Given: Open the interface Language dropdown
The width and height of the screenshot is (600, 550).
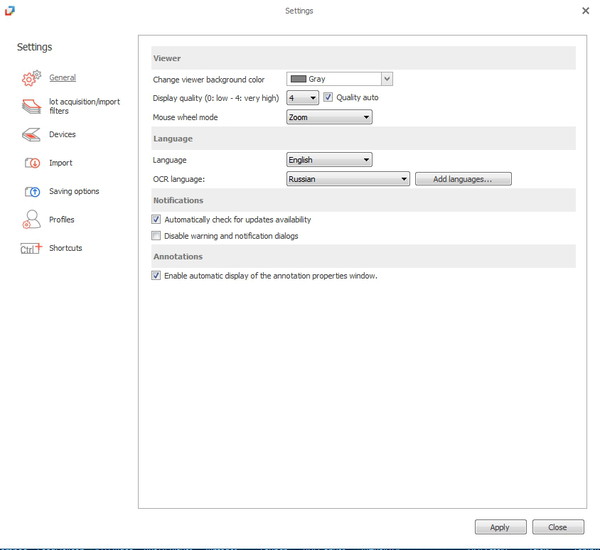Looking at the screenshot, I should coord(329,160).
